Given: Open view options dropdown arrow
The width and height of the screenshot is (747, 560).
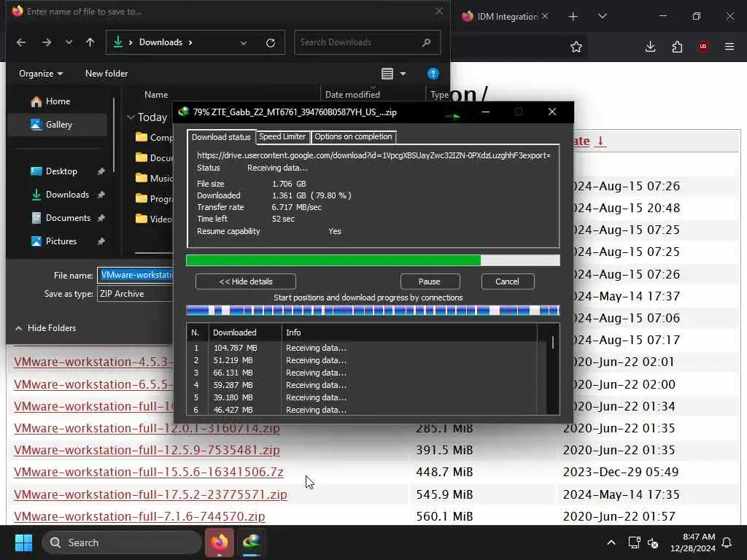Looking at the screenshot, I should [403, 74].
